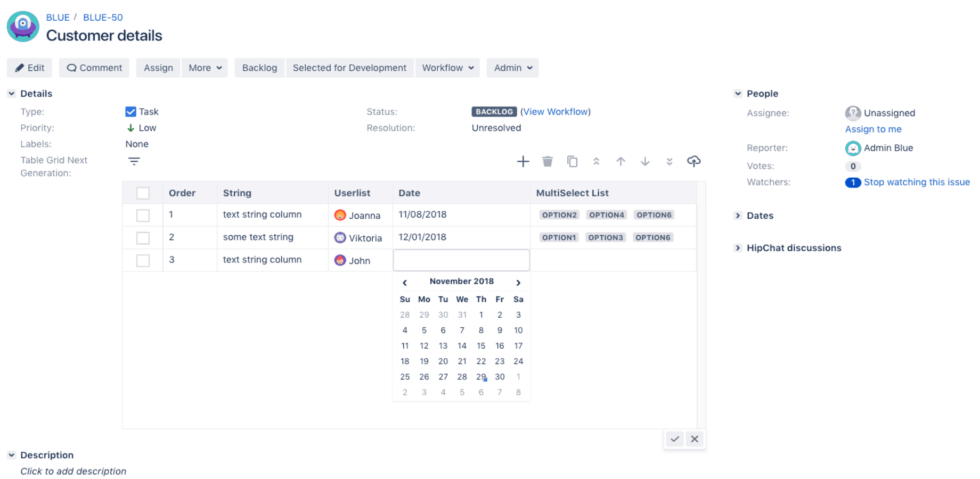Image resolution: width=980 pixels, height=479 pixels.
Task: Move a row to the bottom
Action: pyautogui.click(x=669, y=161)
